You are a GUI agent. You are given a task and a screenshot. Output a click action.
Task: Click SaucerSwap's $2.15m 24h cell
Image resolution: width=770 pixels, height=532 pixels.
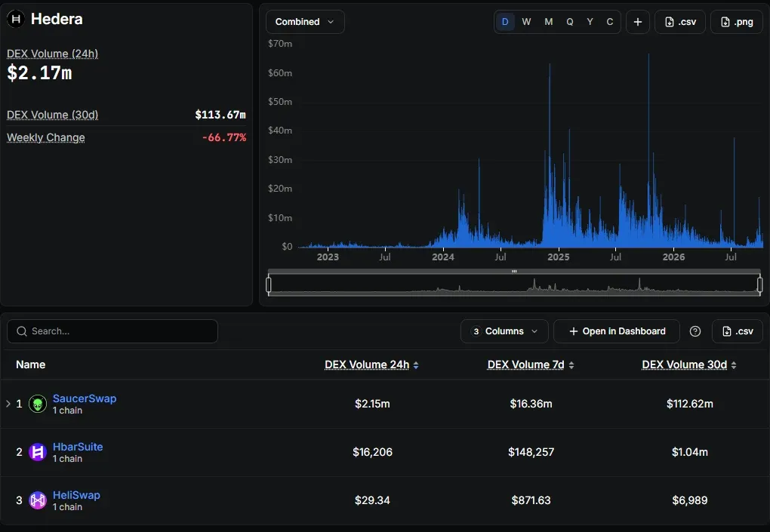point(372,404)
